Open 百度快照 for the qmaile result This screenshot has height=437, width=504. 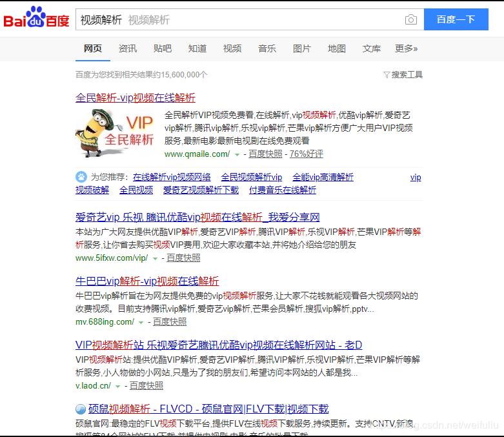[265, 154]
